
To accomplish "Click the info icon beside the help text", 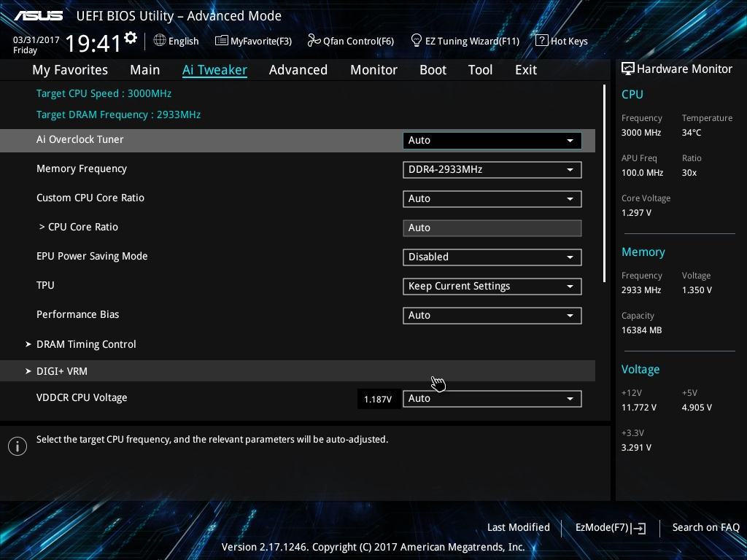I will click(x=18, y=446).
